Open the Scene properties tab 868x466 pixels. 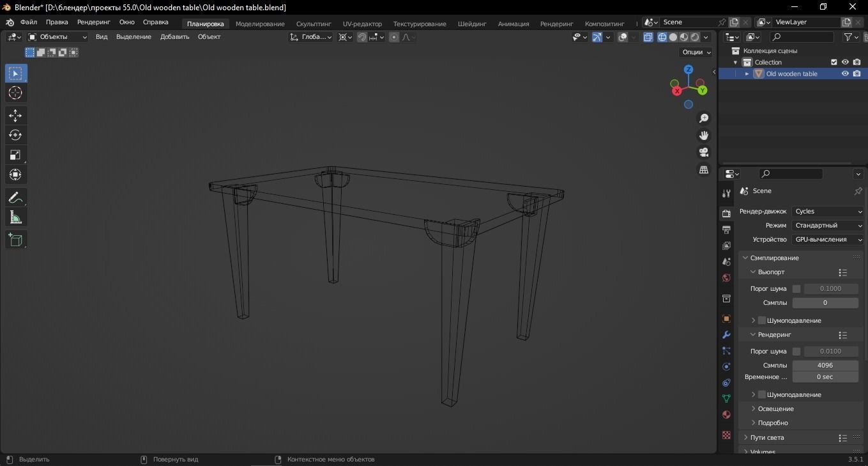coord(726,262)
